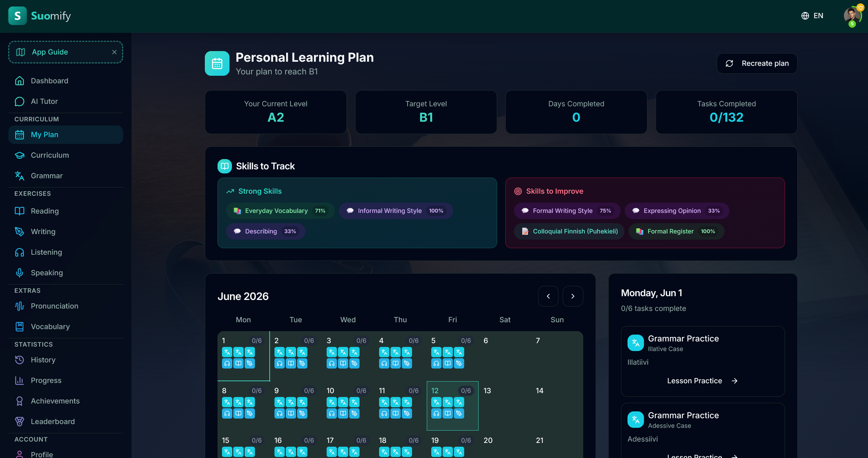Select the Everyday Vocabulary 71% skill chip
Viewport: 868px width, 458px height.
tap(280, 211)
